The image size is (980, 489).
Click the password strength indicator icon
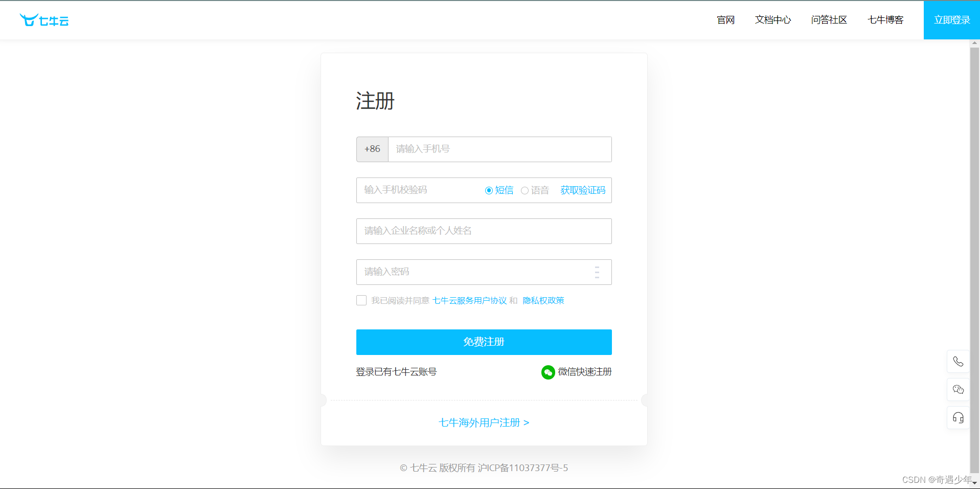tap(597, 272)
